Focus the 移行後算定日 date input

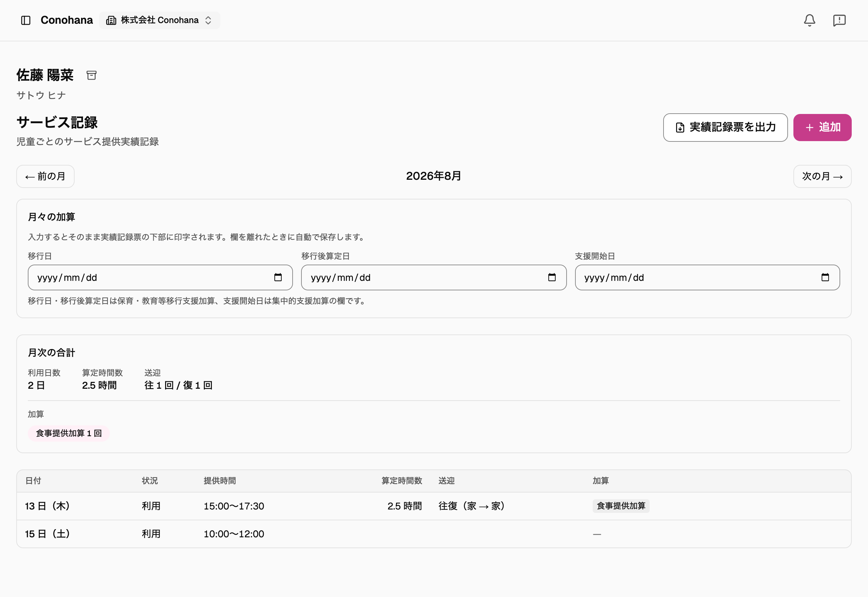434,277
